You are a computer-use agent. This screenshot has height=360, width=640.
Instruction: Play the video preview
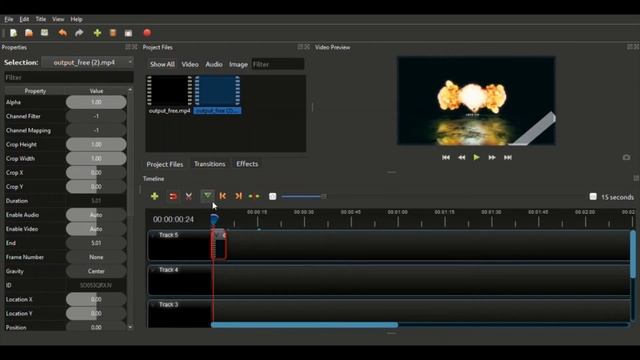pos(476,157)
